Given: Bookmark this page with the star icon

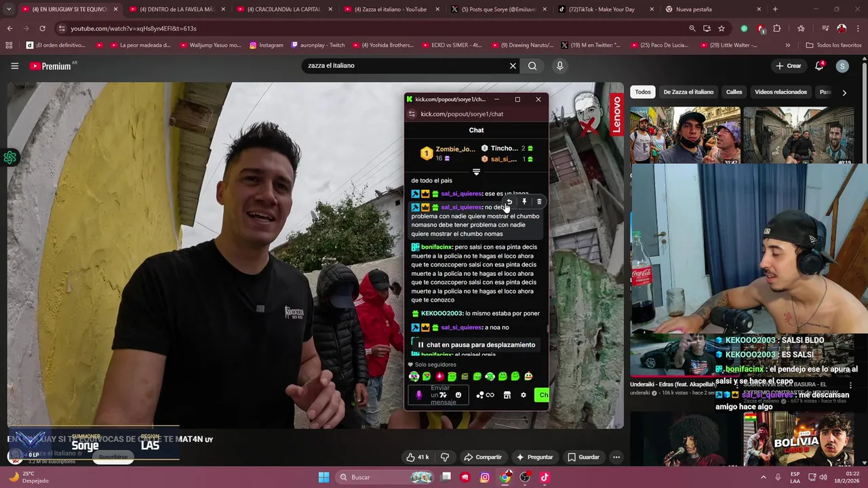Looking at the screenshot, I should [x=722, y=28].
